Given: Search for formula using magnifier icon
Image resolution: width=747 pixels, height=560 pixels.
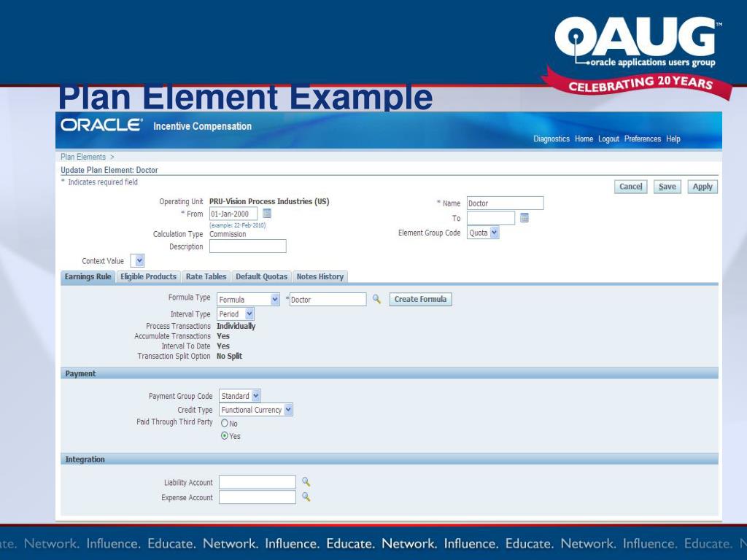Looking at the screenshot, I should (x=376, y=299).
